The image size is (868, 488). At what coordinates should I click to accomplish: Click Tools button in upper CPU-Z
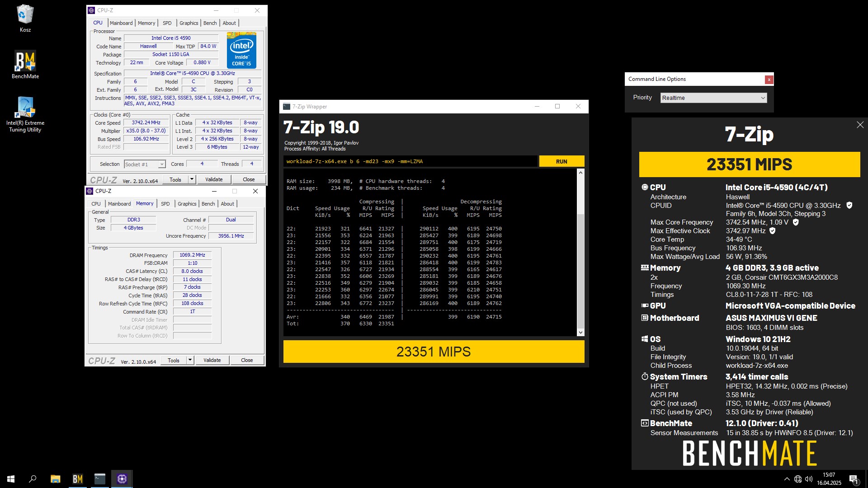[175, 179]
